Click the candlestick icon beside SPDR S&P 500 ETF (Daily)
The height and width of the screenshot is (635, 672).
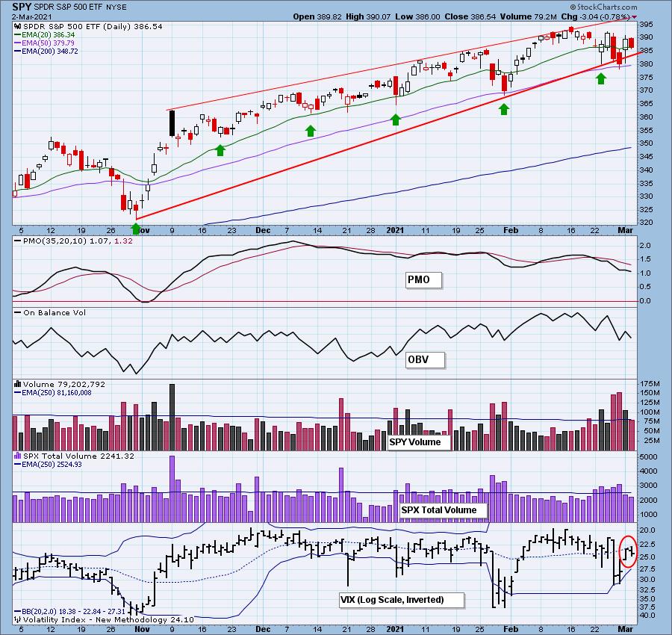[x=18, y=27]
